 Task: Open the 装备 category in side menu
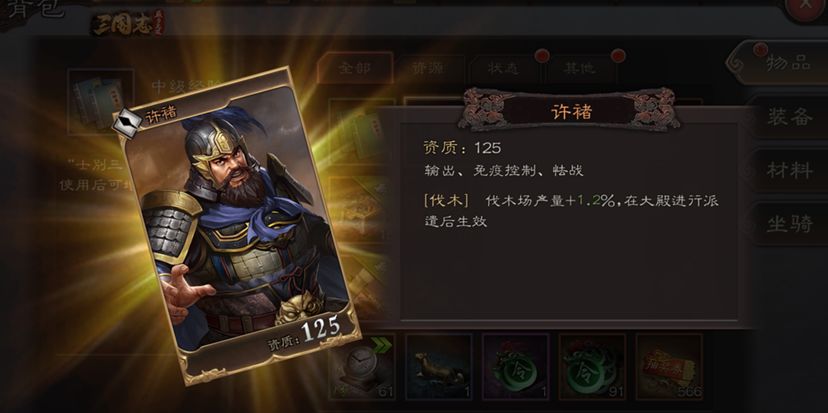[789, 117]
